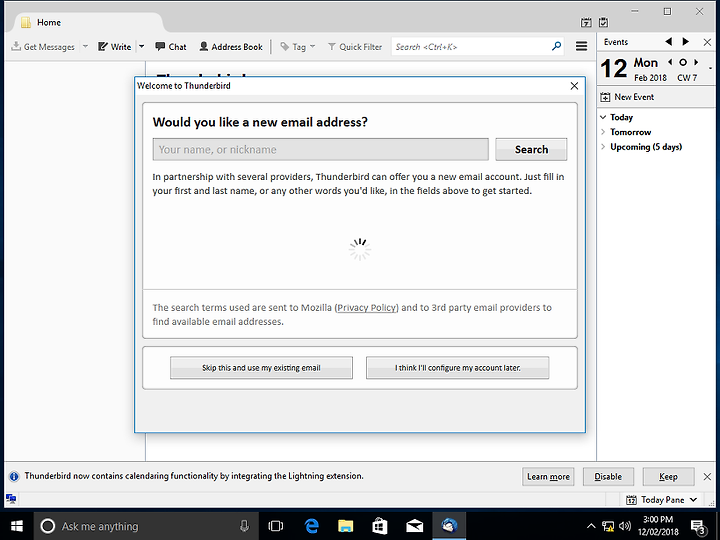
Task: Click Learn more about Lightning
Action: tap(548, 477)
